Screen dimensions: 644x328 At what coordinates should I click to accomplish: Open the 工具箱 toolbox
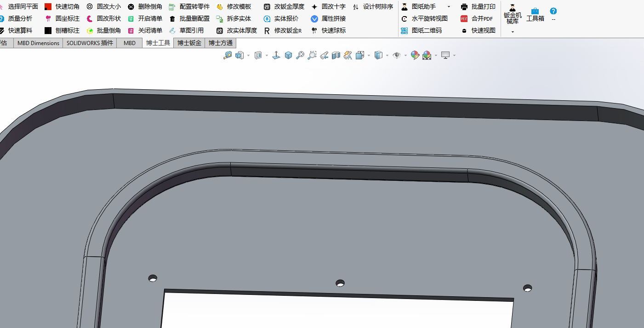point(535,14)
